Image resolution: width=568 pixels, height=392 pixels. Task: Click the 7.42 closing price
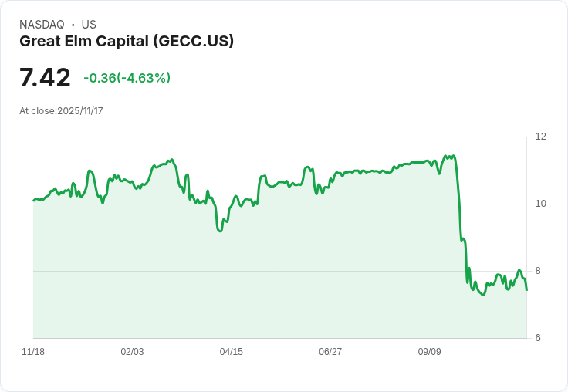45,78
